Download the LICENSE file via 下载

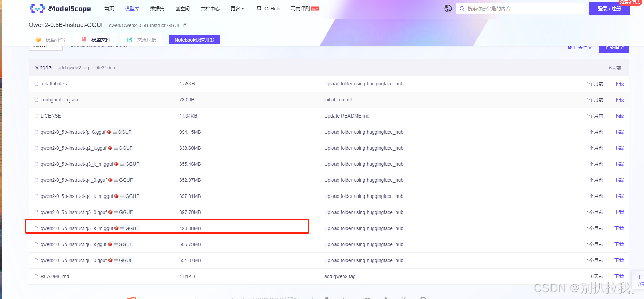619,116
